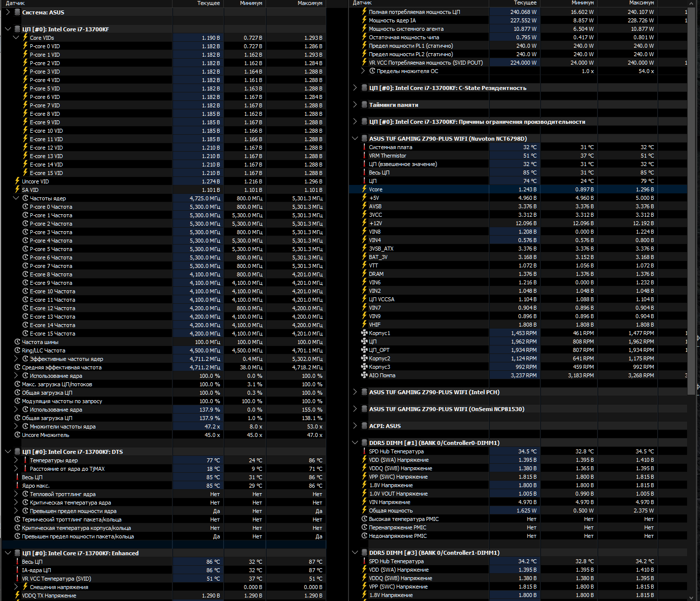
Task: Click the 3,237 RPM current value
Action: click(524, 375)
